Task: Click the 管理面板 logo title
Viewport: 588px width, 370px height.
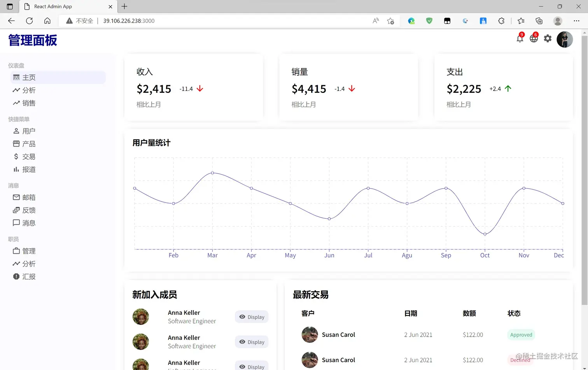Action: [x=33, y=40]
